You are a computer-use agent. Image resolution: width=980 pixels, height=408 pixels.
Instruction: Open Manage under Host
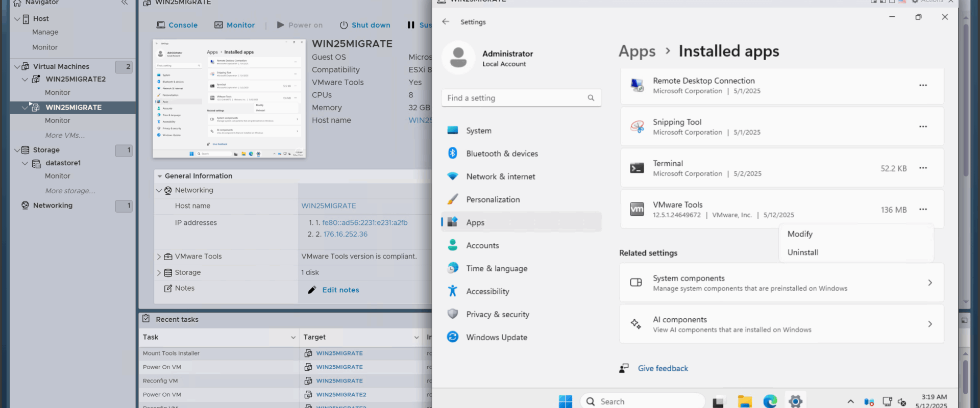coord(45,32)
